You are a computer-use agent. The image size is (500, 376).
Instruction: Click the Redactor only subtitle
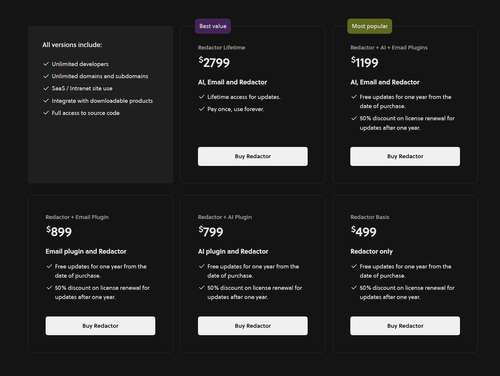point(371,251)
